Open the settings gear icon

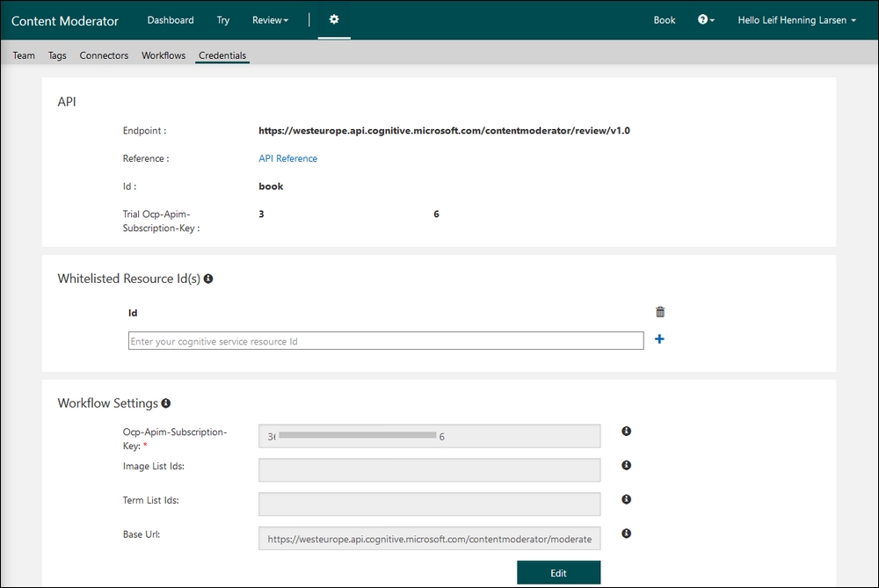point(334,19)
